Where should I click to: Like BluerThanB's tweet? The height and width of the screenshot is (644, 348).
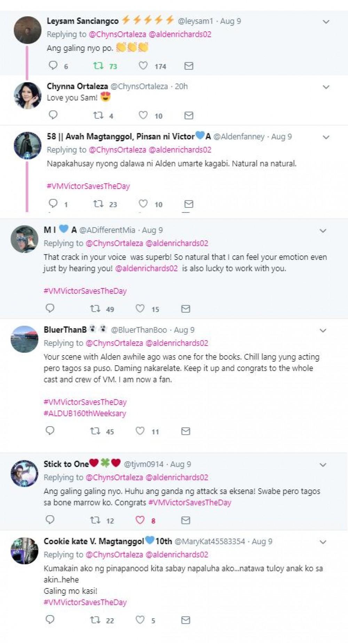click(x=140, y=431)
